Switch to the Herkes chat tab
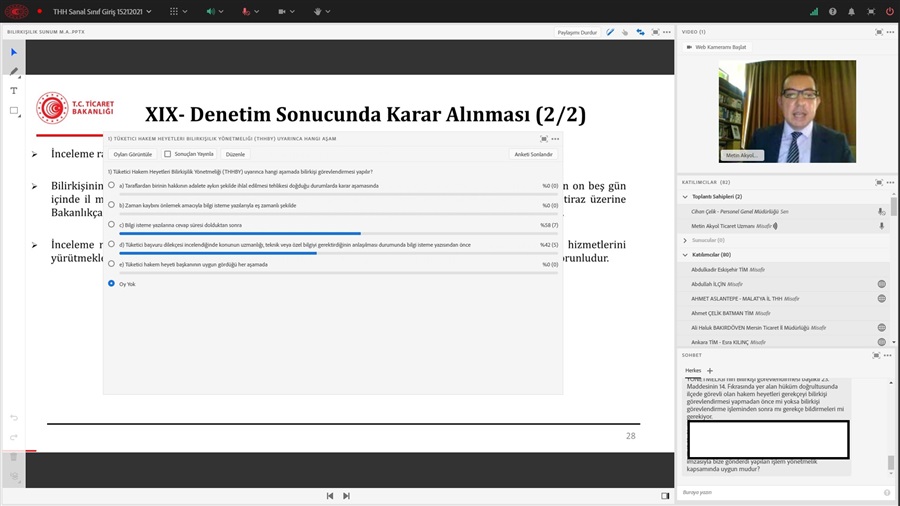 [693, 371]
